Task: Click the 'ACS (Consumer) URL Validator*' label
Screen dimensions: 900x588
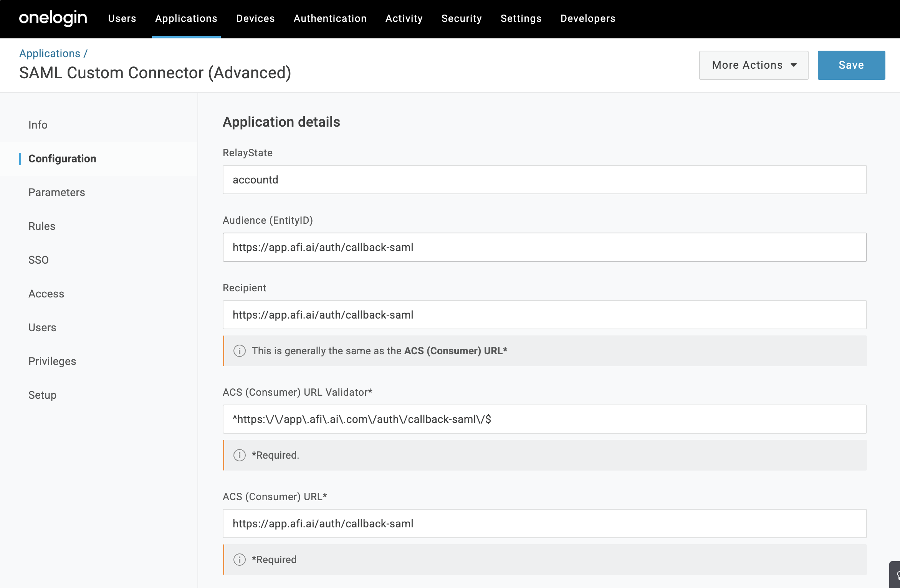Action: click(x=298, y=392)
